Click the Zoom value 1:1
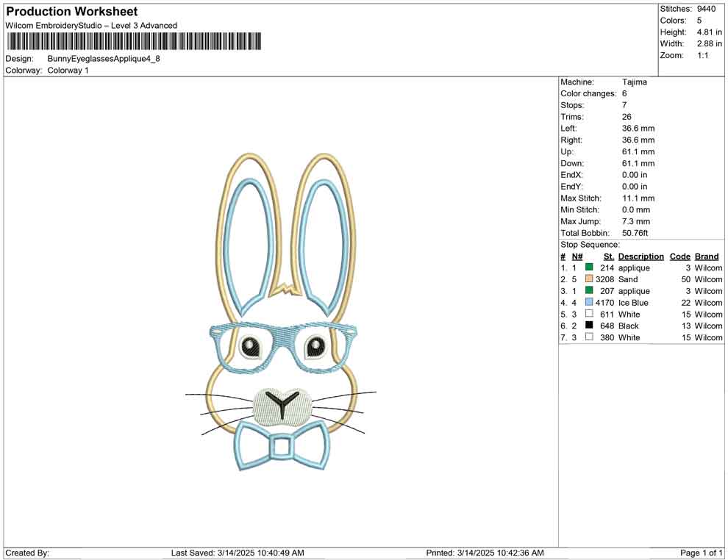The image size is (728, 560). click(702, 55)
